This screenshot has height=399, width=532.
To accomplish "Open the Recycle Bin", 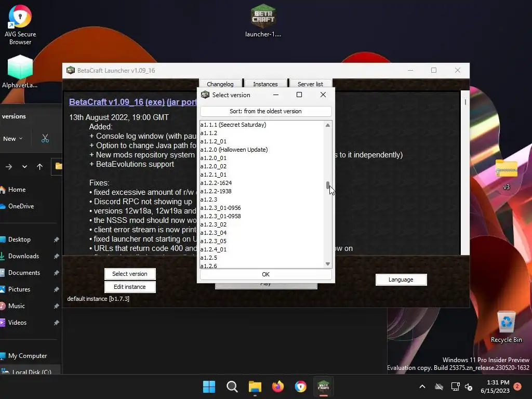I will click(x=506, y=327).
